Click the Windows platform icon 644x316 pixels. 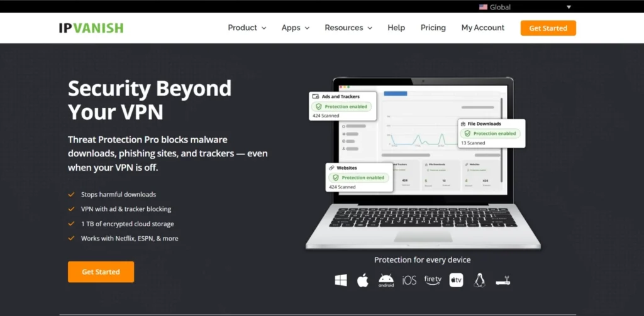coord(341,280)
